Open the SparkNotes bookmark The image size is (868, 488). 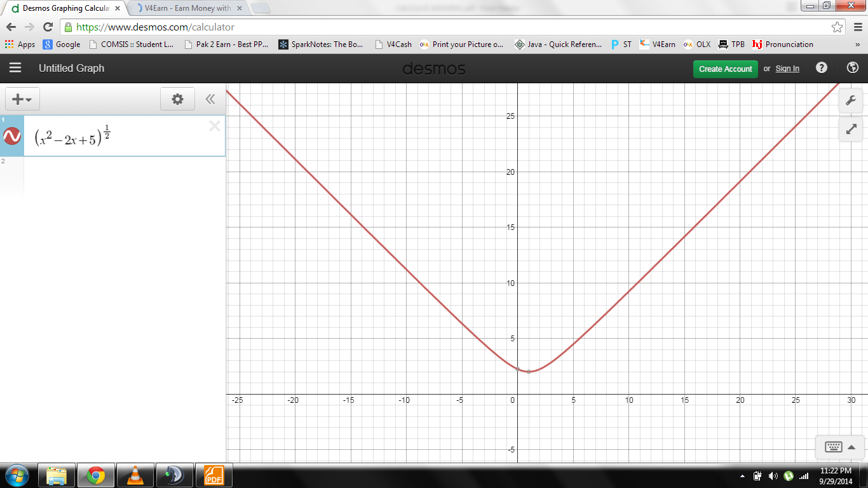tap(322, 44)
